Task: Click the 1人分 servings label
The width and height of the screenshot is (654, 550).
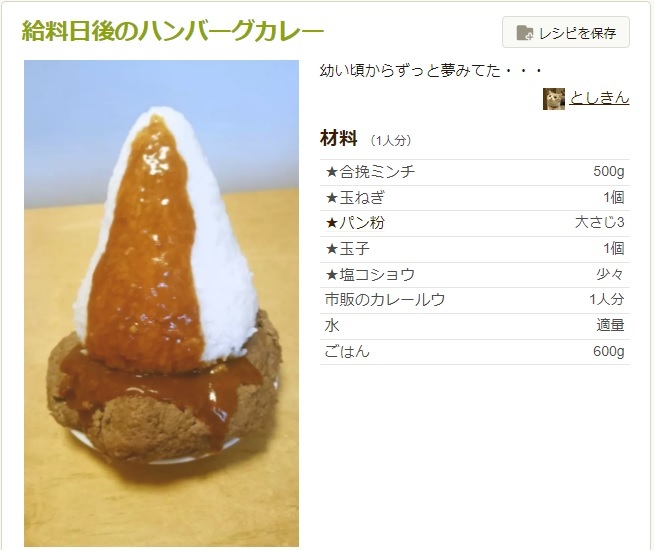Action: coord(391,141)
